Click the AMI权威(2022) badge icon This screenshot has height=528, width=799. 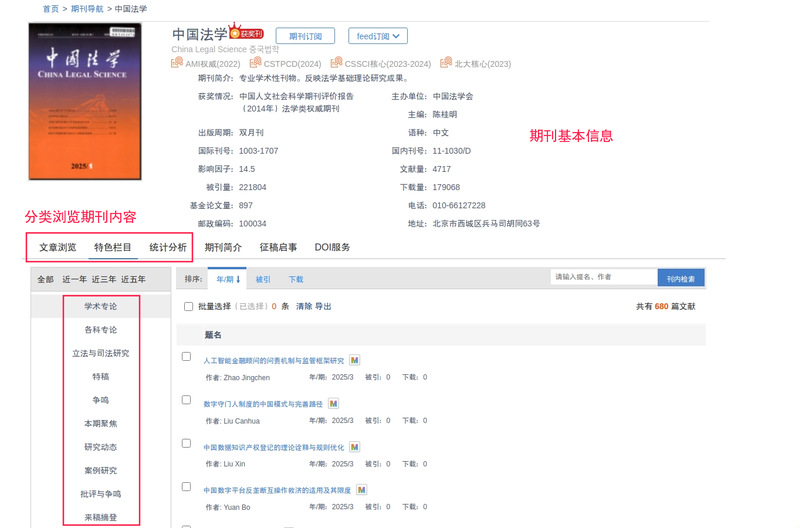click(x=177, y=64)
